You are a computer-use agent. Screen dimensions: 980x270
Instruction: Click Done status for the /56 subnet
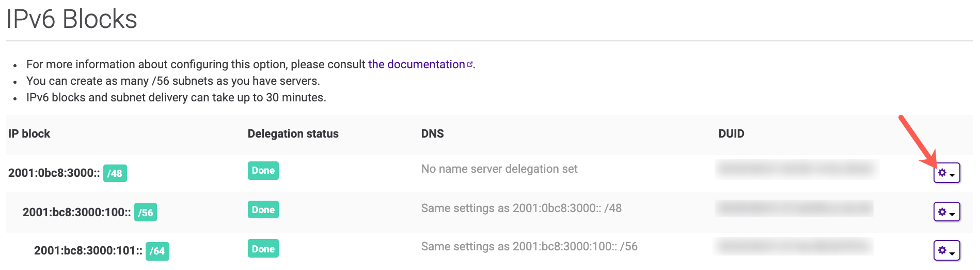[263, 210]
